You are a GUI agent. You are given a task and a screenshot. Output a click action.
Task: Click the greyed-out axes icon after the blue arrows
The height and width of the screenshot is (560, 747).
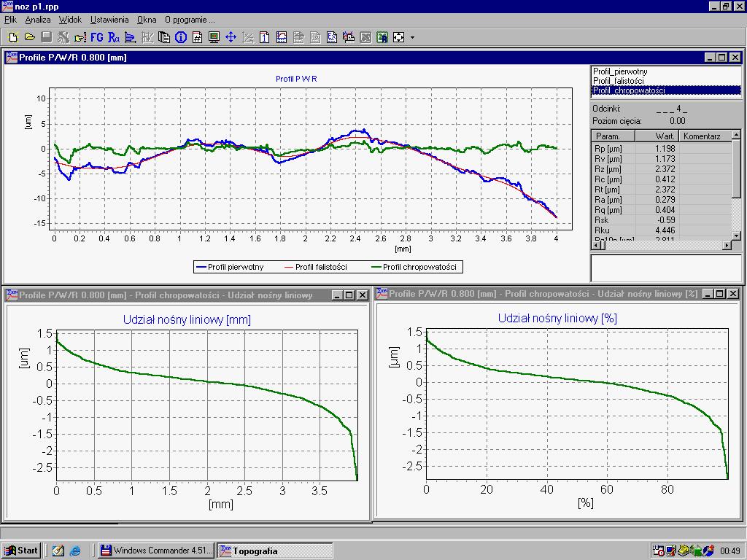(248, 37)
